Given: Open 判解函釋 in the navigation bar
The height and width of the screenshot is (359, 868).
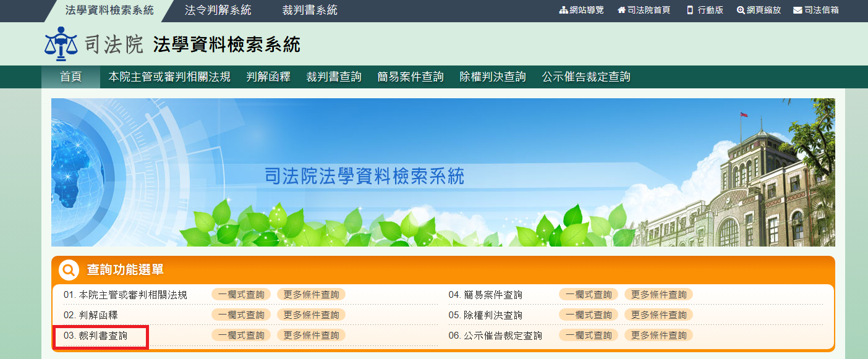Looking at the screenshot, I should click(268, 77).
